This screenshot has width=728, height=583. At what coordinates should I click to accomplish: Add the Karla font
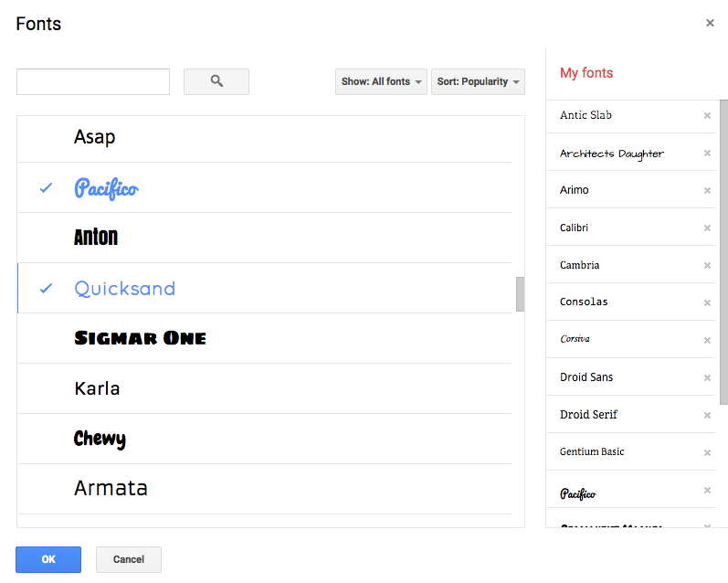264,388
